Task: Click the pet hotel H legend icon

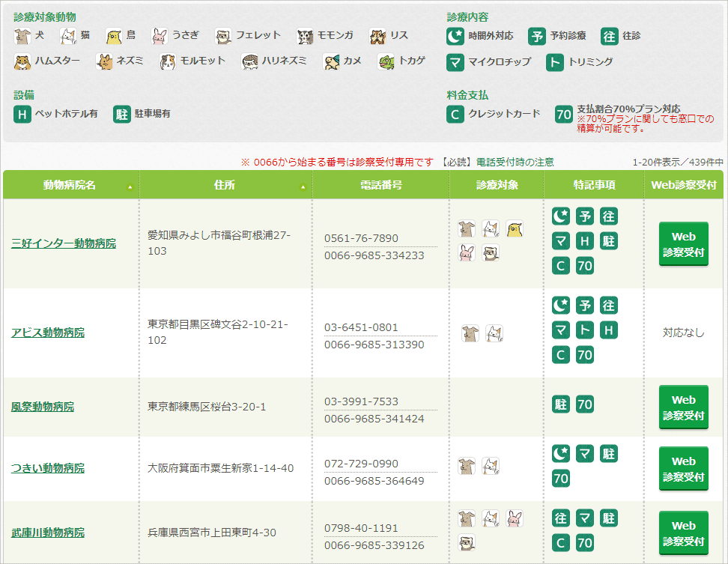Action: coord(22,115)
